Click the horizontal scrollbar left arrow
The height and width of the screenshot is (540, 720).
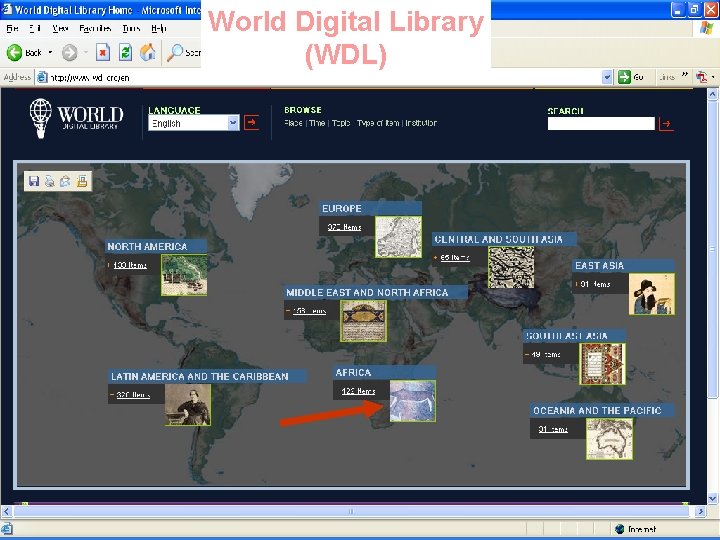(7, 511)
